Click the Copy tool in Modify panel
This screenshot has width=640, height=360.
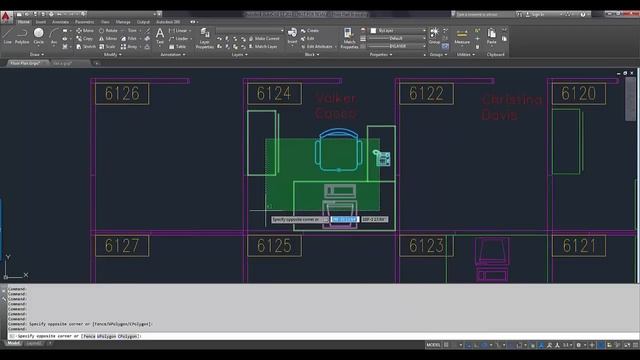(85, 39)
